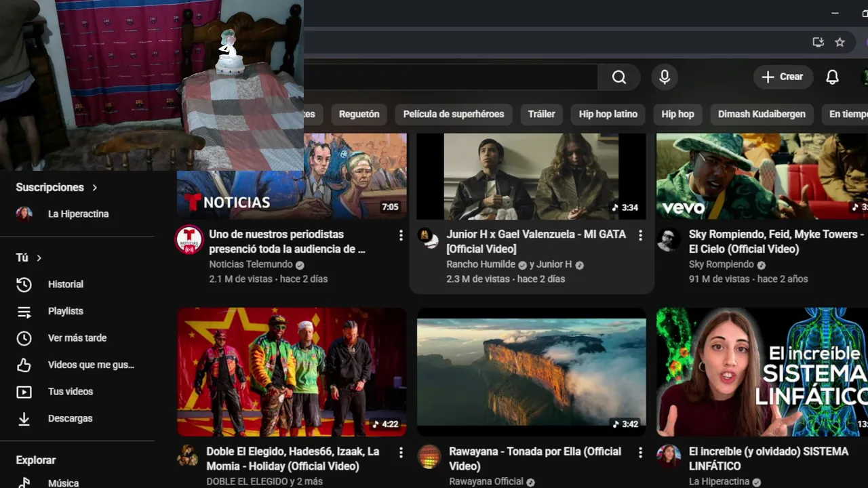Select the Hip hop chip
868x488 pixels.
(x=677, y=114)
